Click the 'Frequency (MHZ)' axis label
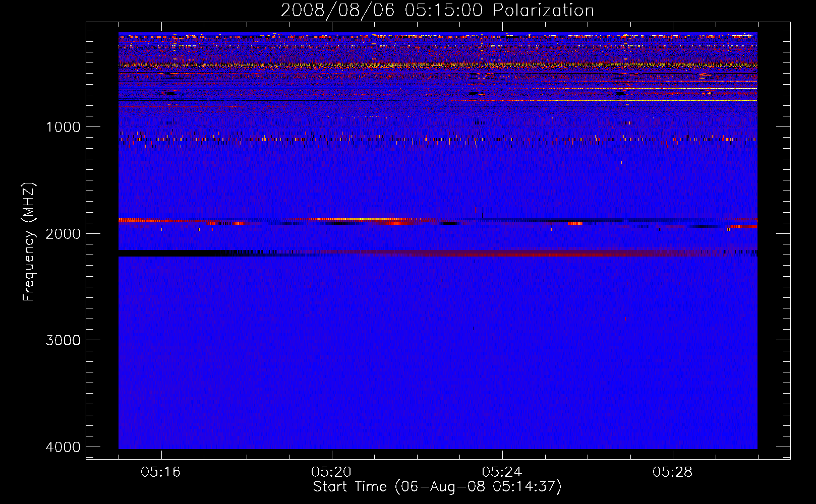Viewport: 816px width, 504px height. (x=29, y=242)
